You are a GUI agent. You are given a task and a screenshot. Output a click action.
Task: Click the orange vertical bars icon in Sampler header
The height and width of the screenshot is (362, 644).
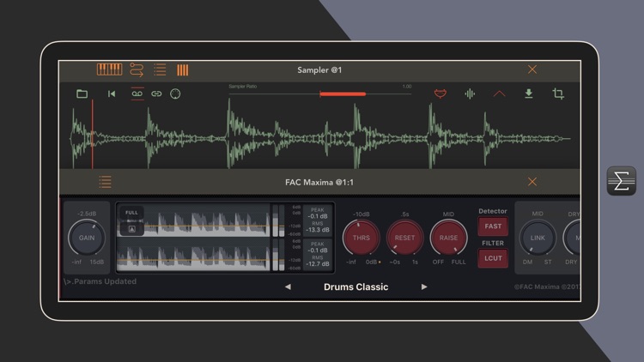(182, 70)
